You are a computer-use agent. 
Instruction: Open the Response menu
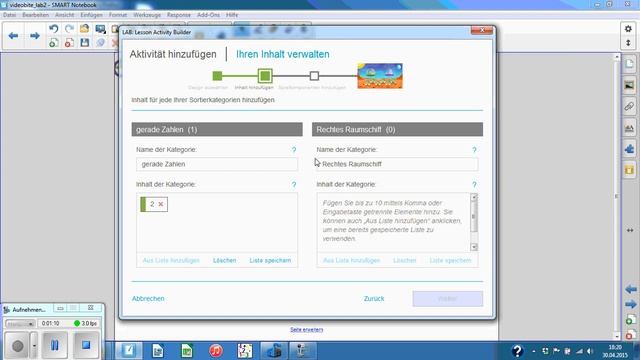(179, 15)
